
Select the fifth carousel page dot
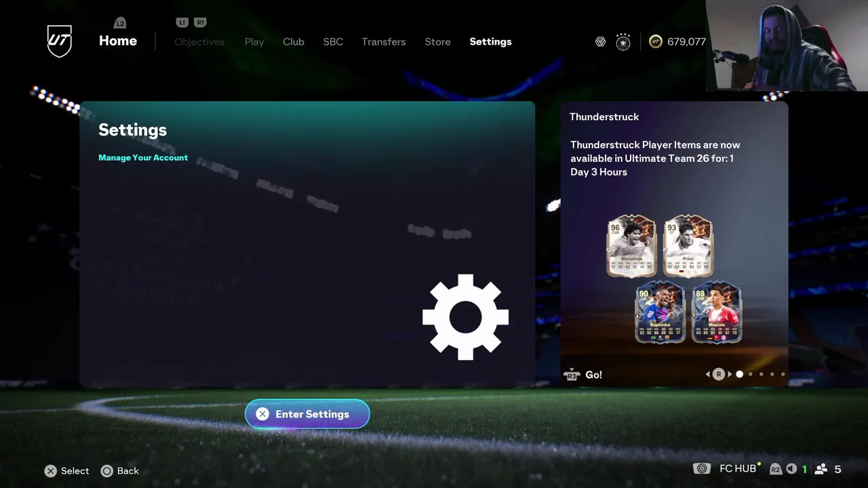(x=783, y=374)
